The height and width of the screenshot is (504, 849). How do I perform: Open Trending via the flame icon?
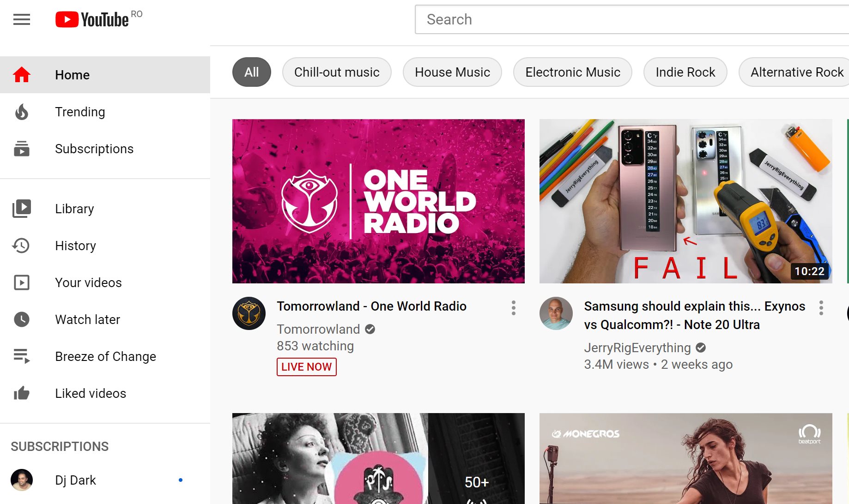21,112
